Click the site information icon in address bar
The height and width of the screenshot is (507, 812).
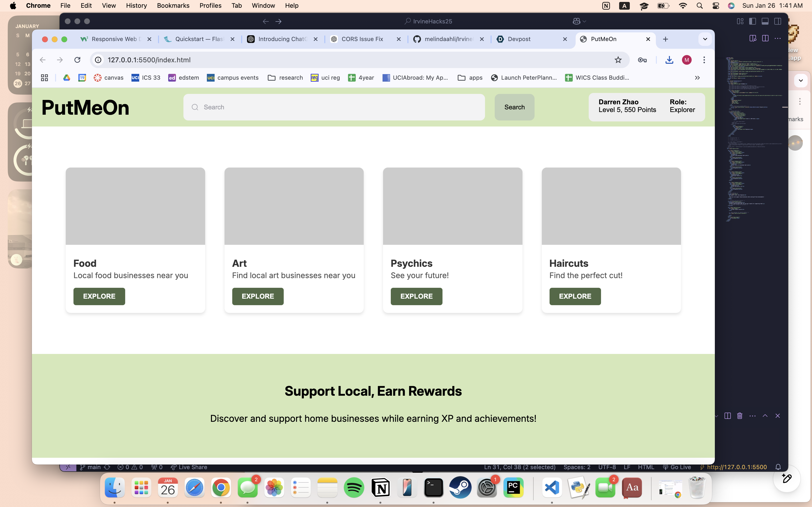coord(98,60)
